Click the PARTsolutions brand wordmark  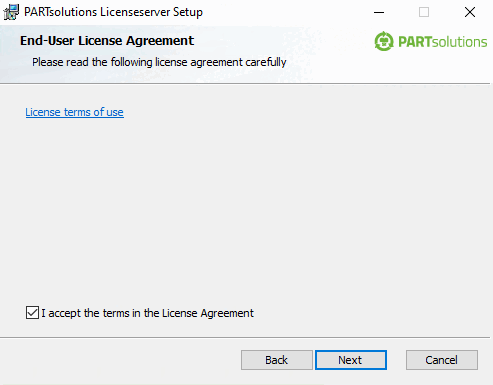[x=443, y=42]
